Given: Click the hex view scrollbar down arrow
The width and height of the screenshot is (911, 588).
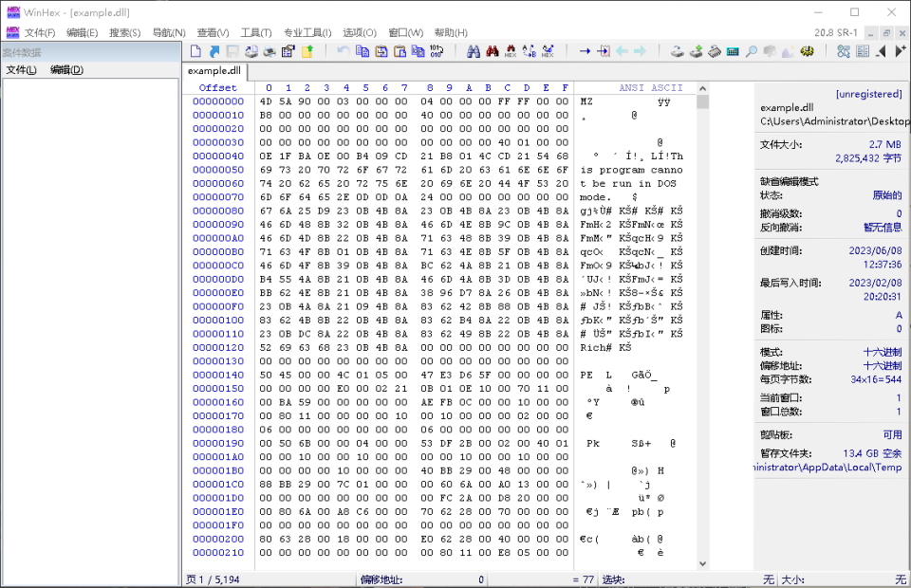Looking at the screenshot, I should (702, 563).
